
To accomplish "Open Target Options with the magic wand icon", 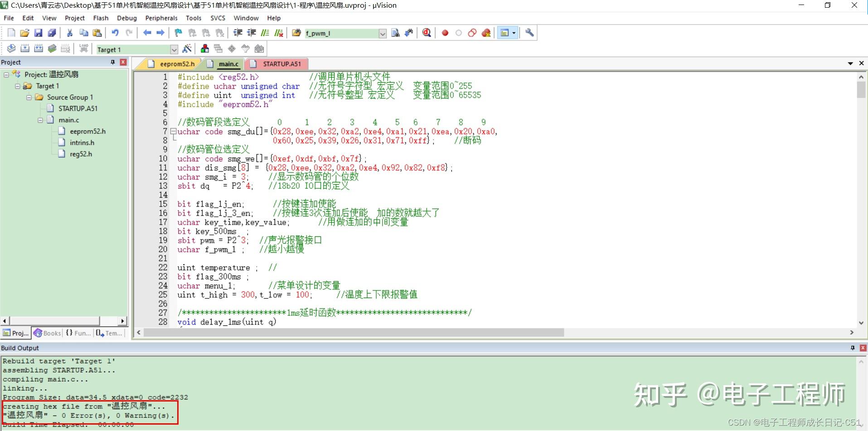I will [x=187, y=49].
